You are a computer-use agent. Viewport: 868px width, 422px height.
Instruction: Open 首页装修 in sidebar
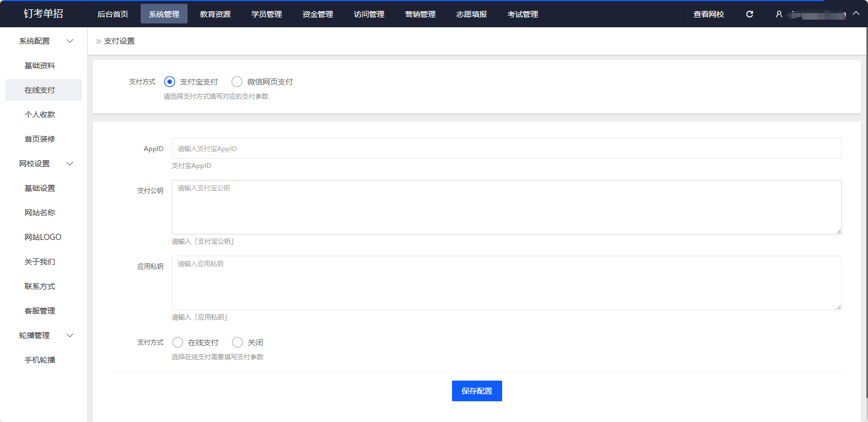click(x=40, y=139)
